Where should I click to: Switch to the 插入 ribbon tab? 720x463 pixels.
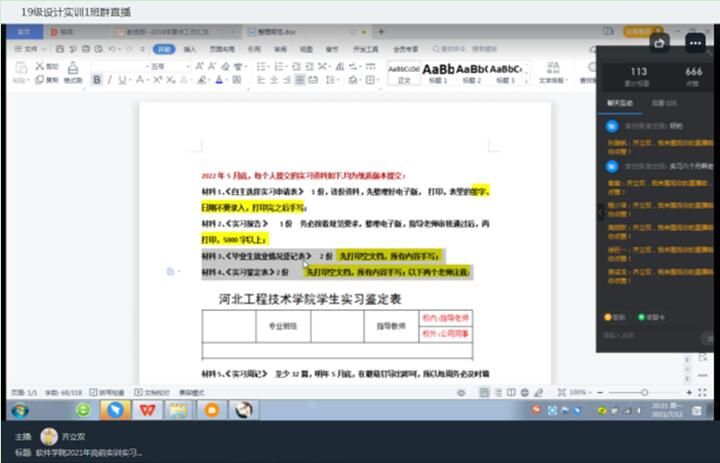pos(189,48)
